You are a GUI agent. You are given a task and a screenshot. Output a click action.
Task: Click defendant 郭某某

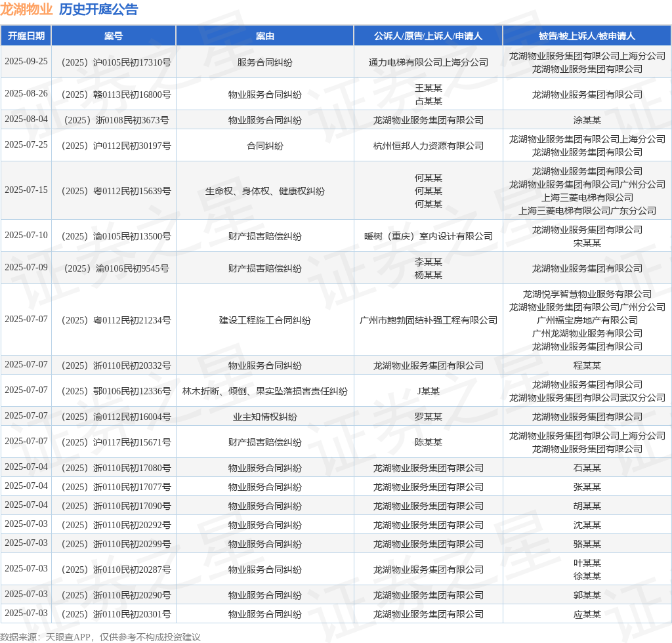click(x=587, y=596)
